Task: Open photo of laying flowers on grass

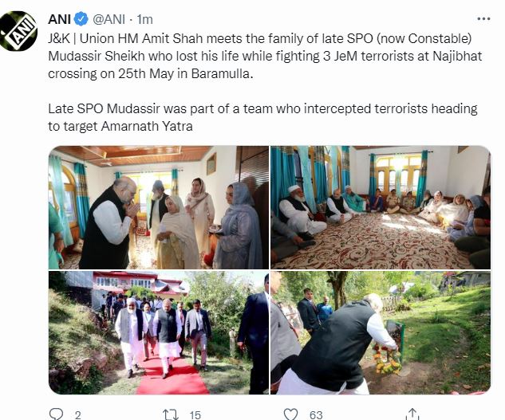Action: pos(381,333)
